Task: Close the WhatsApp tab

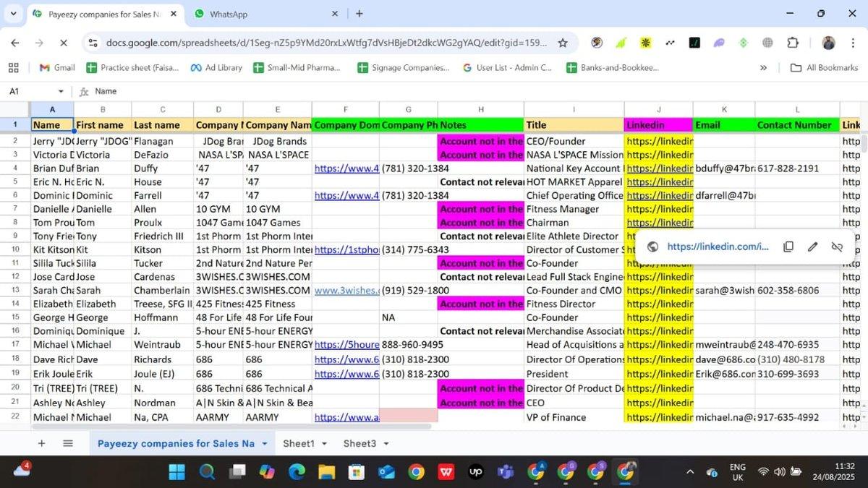Action: tap(334, 14)
